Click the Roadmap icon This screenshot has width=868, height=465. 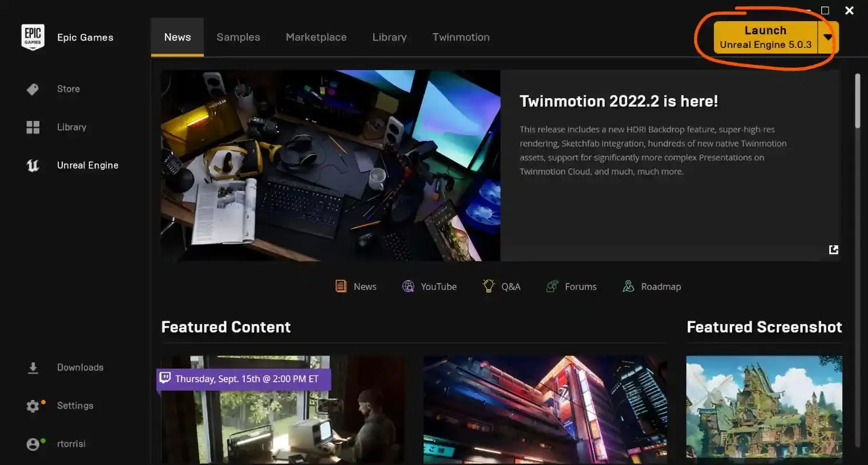tap(628, 286)
